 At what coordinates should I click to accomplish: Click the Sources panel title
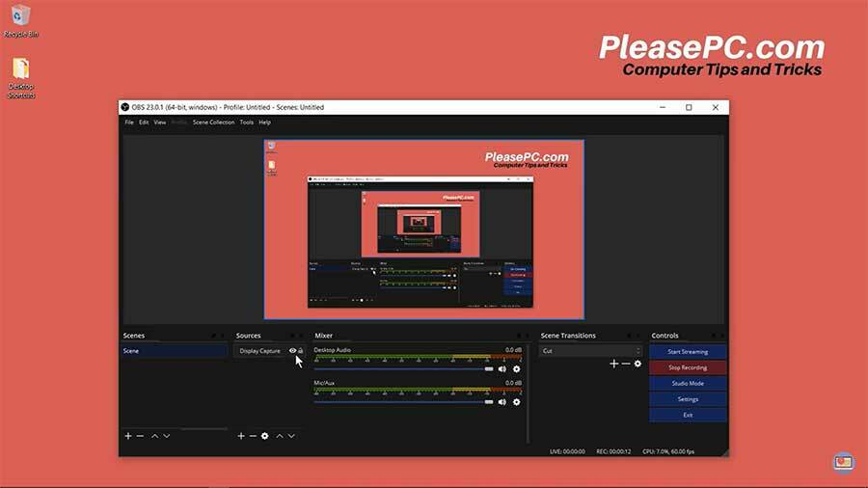(248, 336)
